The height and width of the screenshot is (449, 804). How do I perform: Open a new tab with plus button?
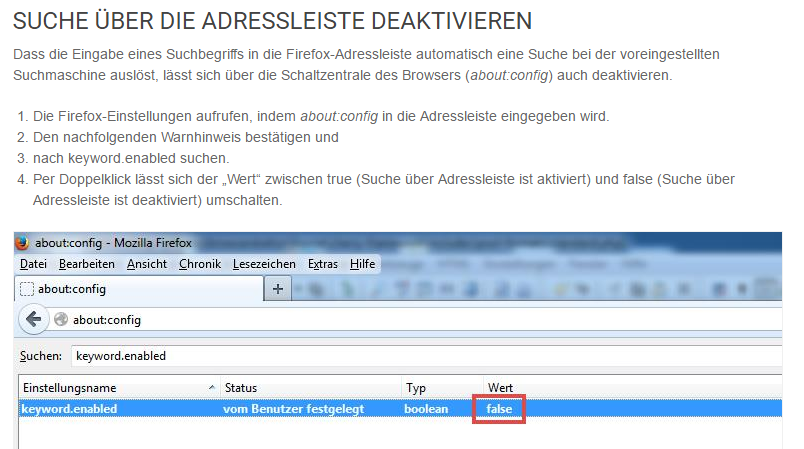point(278,289)
